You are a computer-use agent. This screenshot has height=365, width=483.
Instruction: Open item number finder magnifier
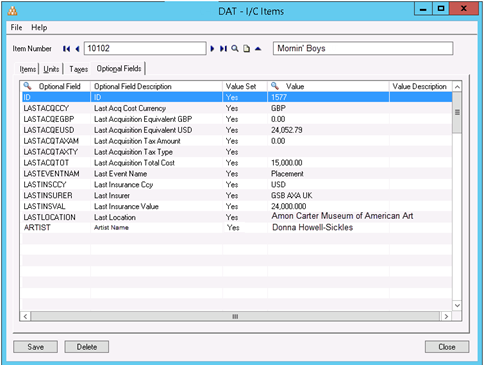[x=235, y=49]
